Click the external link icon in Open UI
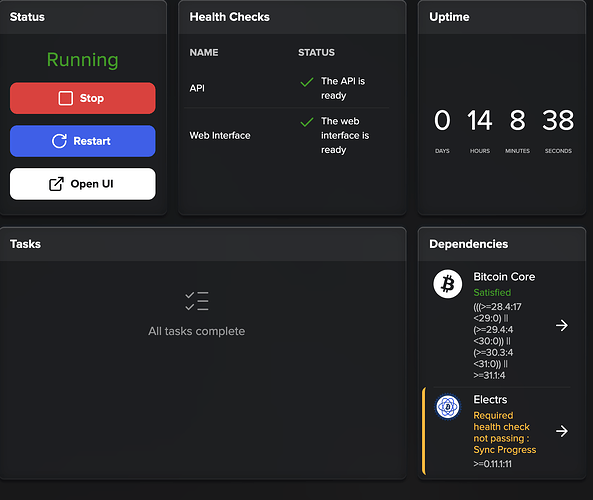The height and width of the screenshot is (500, 593). coord(56,184)
